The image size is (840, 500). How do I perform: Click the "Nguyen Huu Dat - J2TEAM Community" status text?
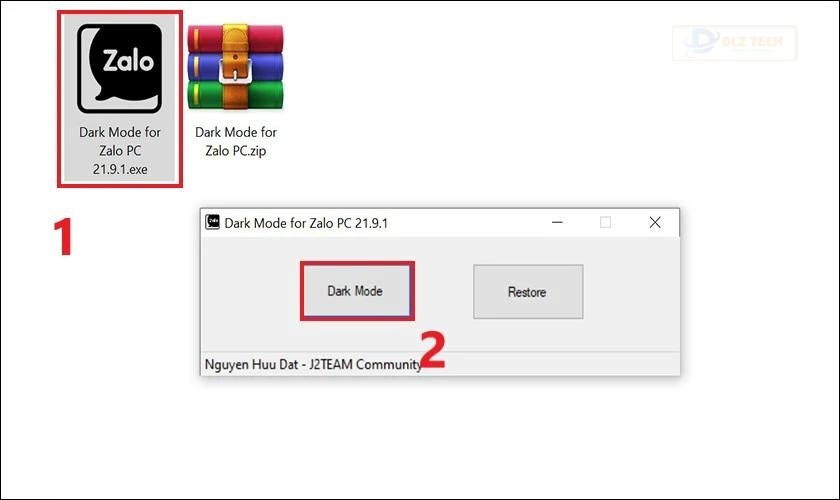click(313, 364)
